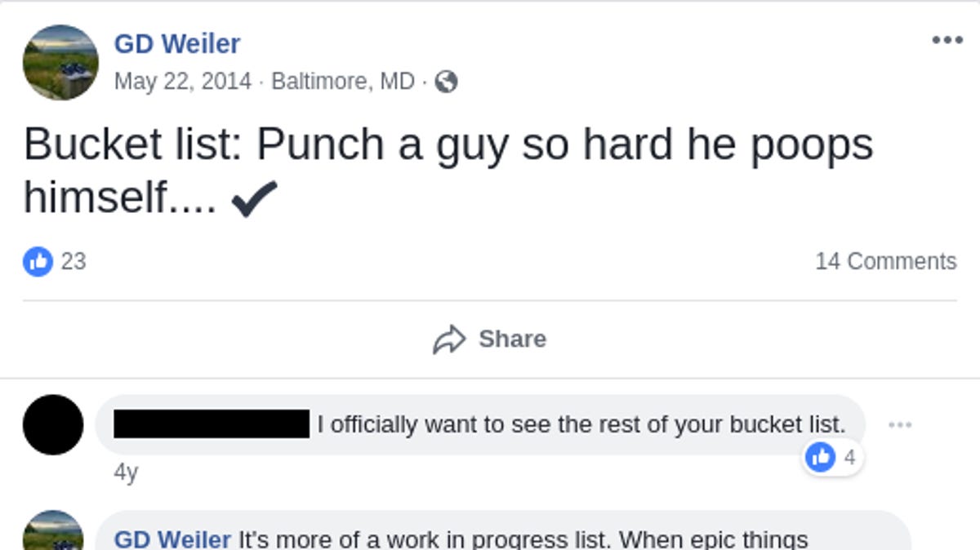Click the Share arrow icon
980x550 pixels.
[x=449, y=339]
